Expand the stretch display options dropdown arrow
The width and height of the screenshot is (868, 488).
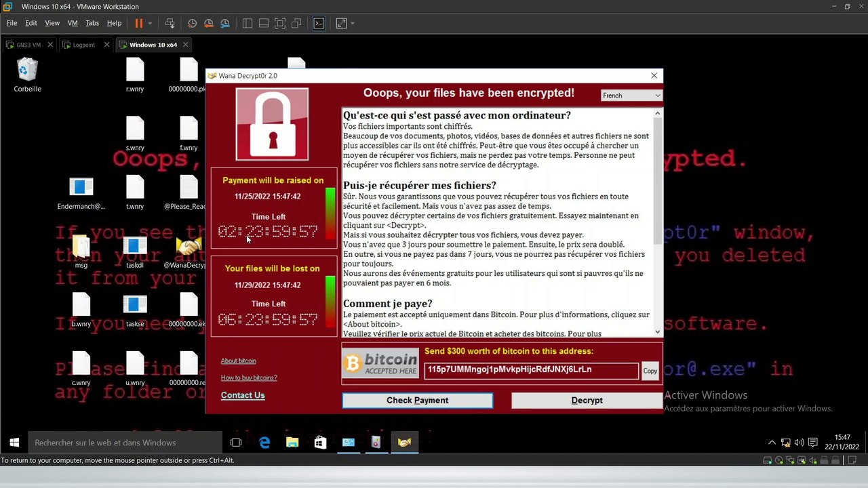353,23
